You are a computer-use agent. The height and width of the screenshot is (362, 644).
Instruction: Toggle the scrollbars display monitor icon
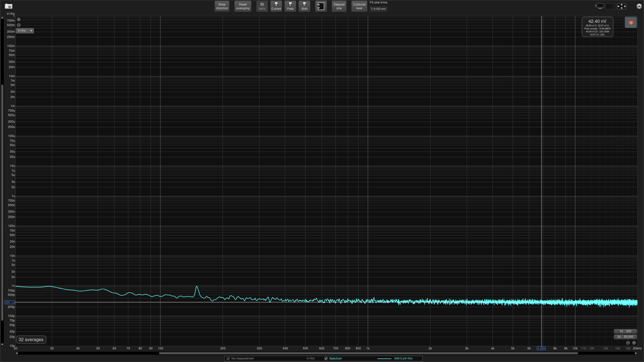pos(600,6)
